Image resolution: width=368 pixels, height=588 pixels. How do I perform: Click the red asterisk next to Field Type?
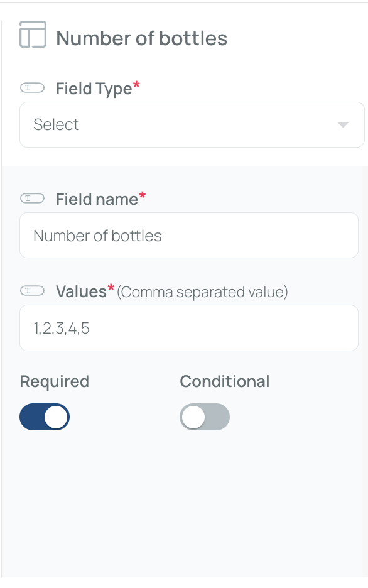[x=136, y=85]
